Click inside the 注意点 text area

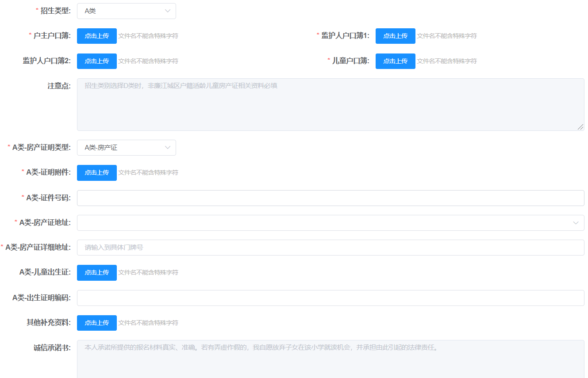tap(330, 106)
